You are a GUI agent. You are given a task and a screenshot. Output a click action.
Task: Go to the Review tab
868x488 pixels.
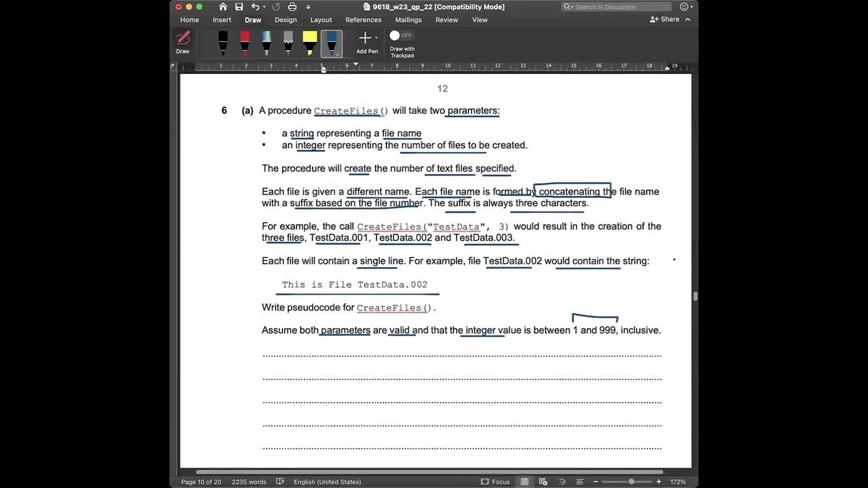pos(447,20)
